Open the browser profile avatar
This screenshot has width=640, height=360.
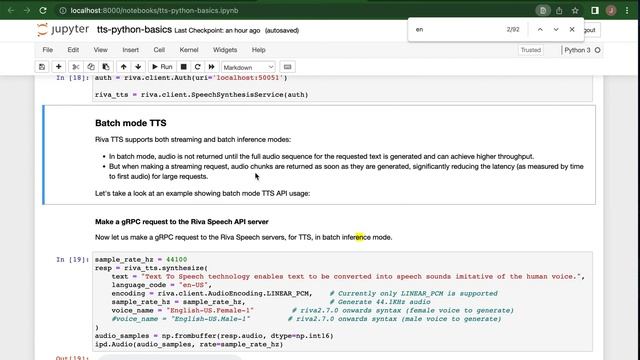pos(611,11)
